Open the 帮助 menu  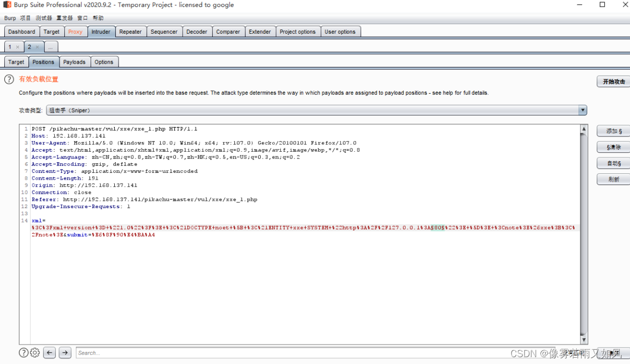point(98,18)
